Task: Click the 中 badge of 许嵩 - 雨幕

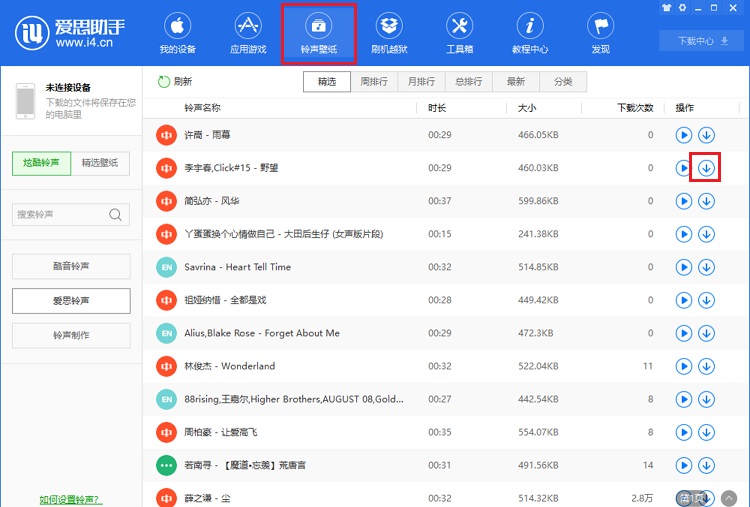Action: coord(166,135)
